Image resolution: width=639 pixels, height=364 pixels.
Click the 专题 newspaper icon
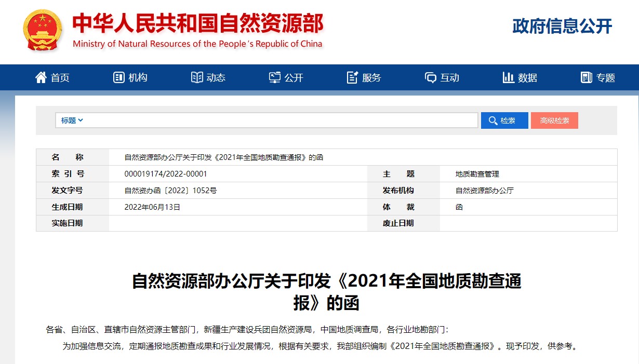[586, 77]
